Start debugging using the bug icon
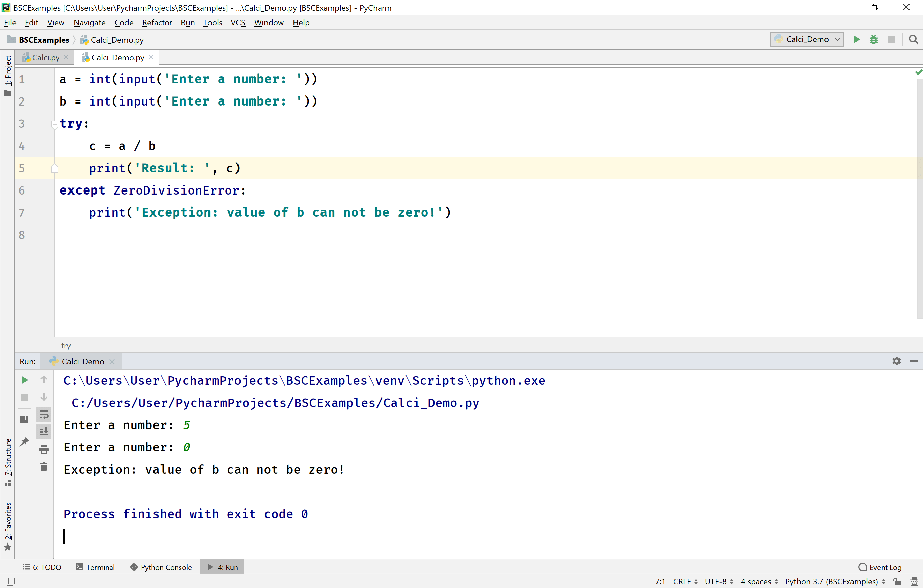This screenshot has width=923, height=588. click(874, 39)
